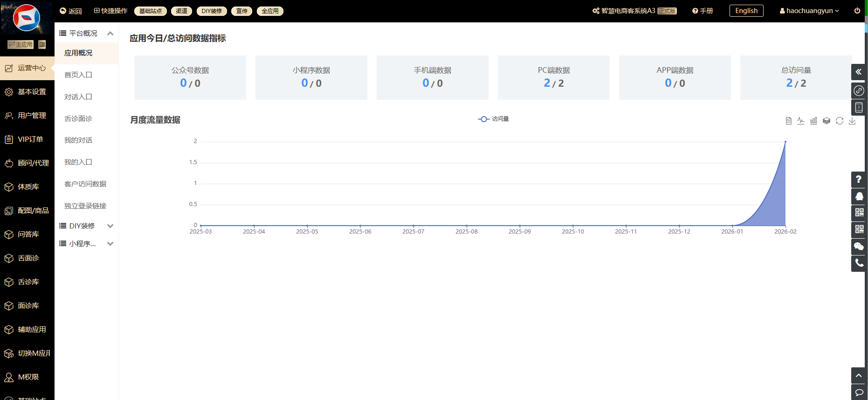Open 基本设置 in left navigation

(32, 92)
